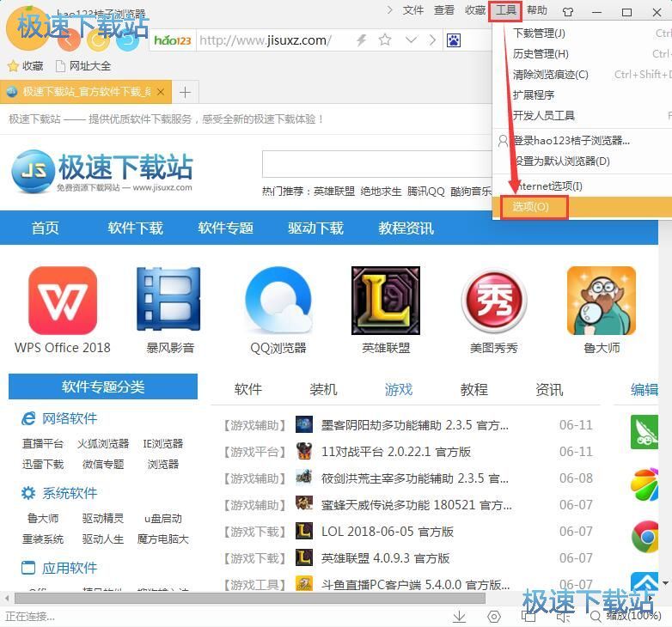
Task: Go to 驱动下载 in nav bar
Action: (315, 228)
